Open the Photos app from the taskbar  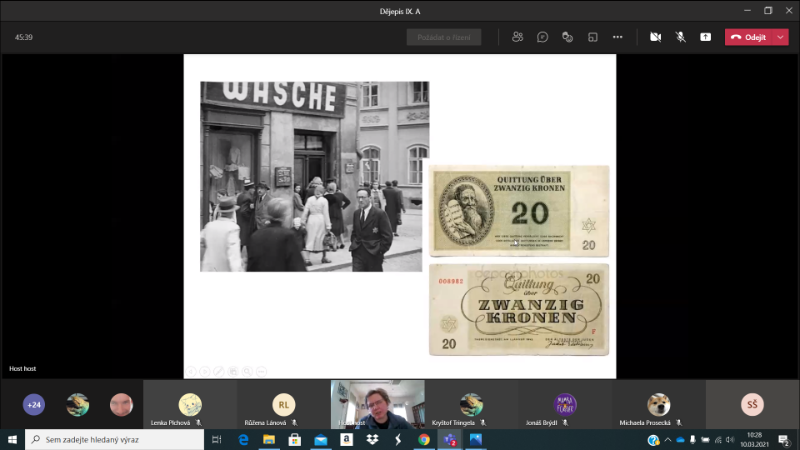pyautogui.click(x=476, y=439)
